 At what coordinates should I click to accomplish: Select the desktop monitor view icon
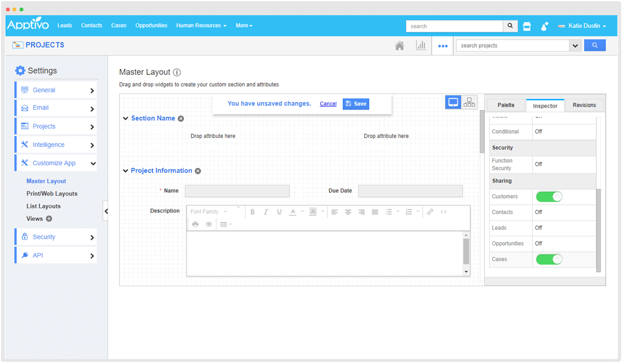[453, 102]
